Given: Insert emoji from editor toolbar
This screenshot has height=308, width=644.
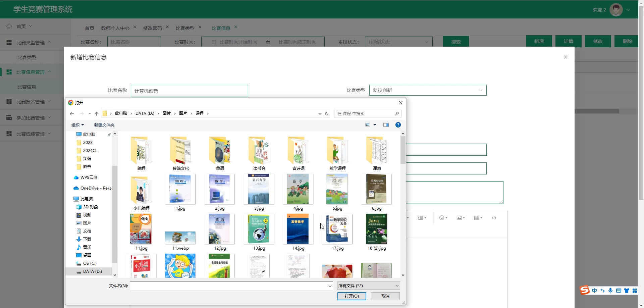Looking at the screenshot, I should click(443, 218).
